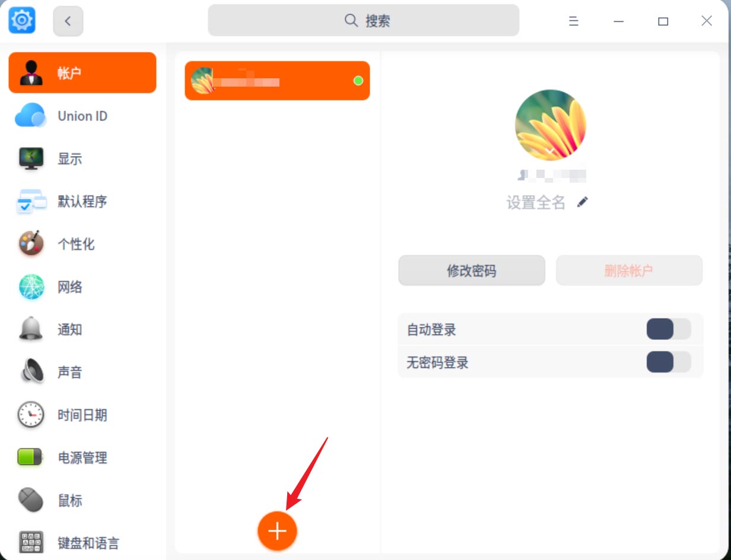
Task: Open the Union ID cloud icon
Action: pos(31,116)
